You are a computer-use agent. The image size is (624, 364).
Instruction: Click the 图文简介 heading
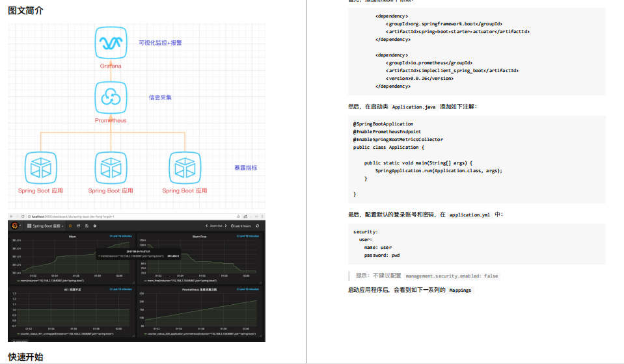pos(25,11)
